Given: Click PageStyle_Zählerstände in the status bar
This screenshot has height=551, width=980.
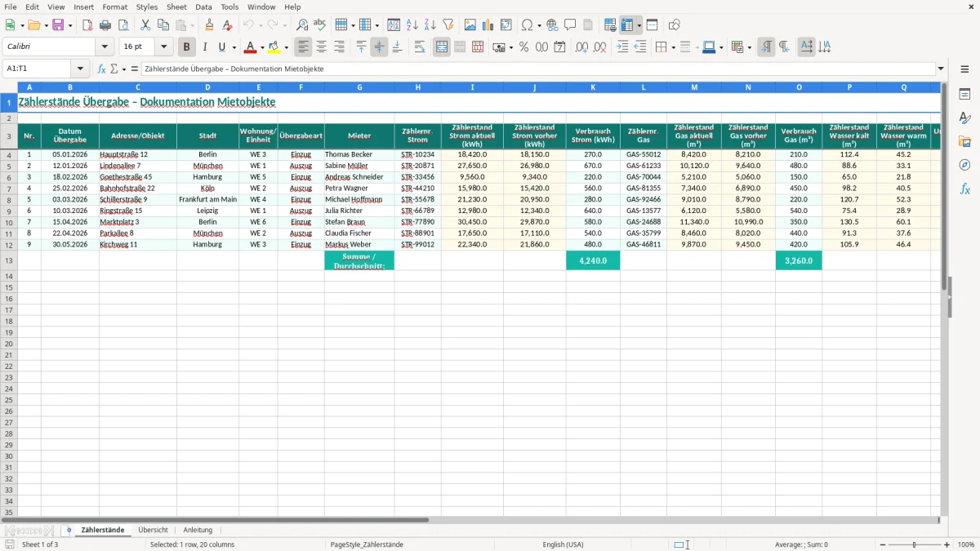Looking at the screenshot, I should tap(367, 544).
